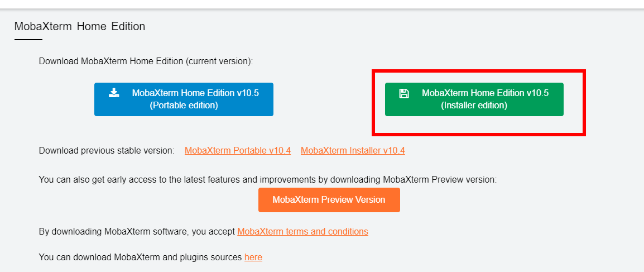The width and height of the screenshot is (644, 272).
Task: Click the 'By downloading MobaXterm software' text
Action: 113,232
